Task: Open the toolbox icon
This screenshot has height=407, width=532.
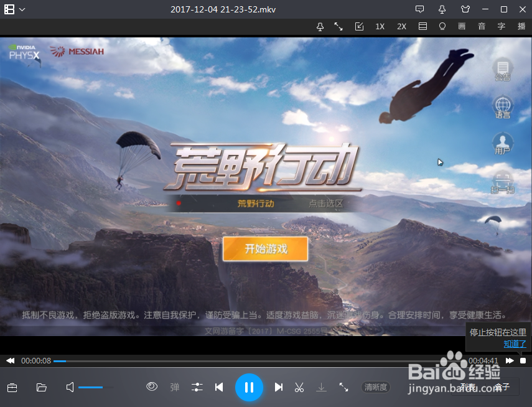Action: (x=12, y=387)
